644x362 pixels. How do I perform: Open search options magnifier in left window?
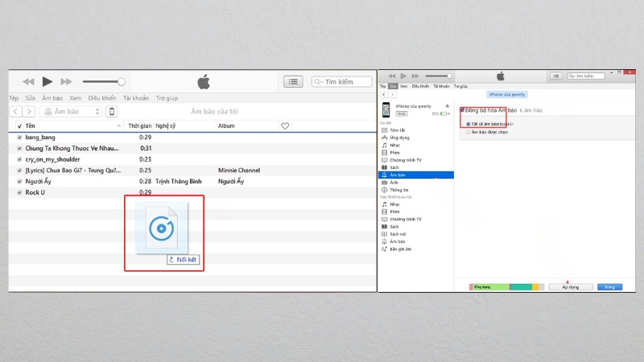(318, 82)
